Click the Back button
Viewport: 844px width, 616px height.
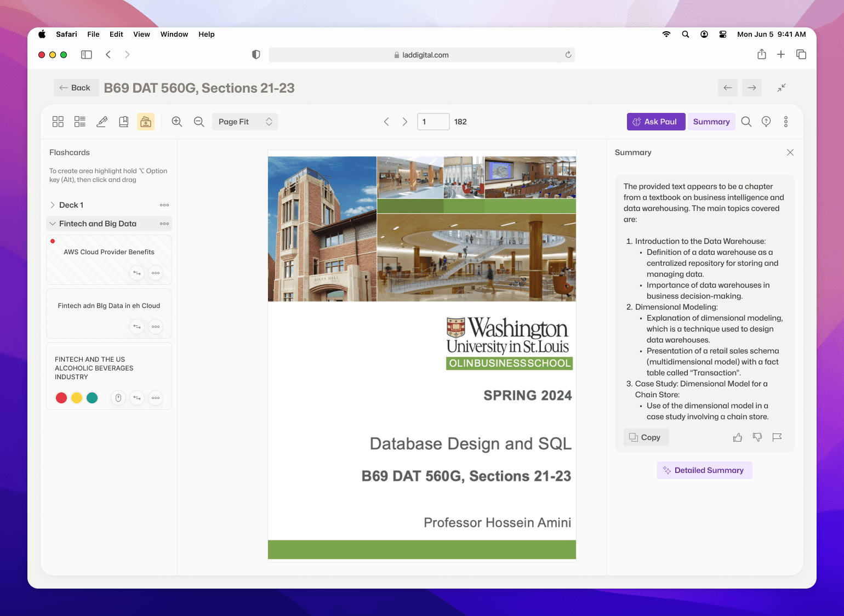coord(76,88)
